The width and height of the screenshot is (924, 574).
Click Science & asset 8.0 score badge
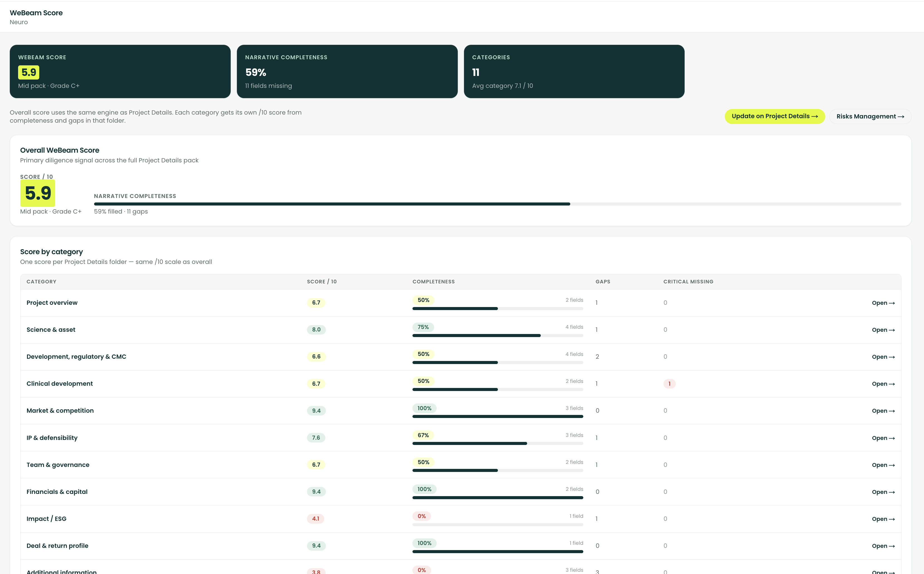(x=316, y=330)
